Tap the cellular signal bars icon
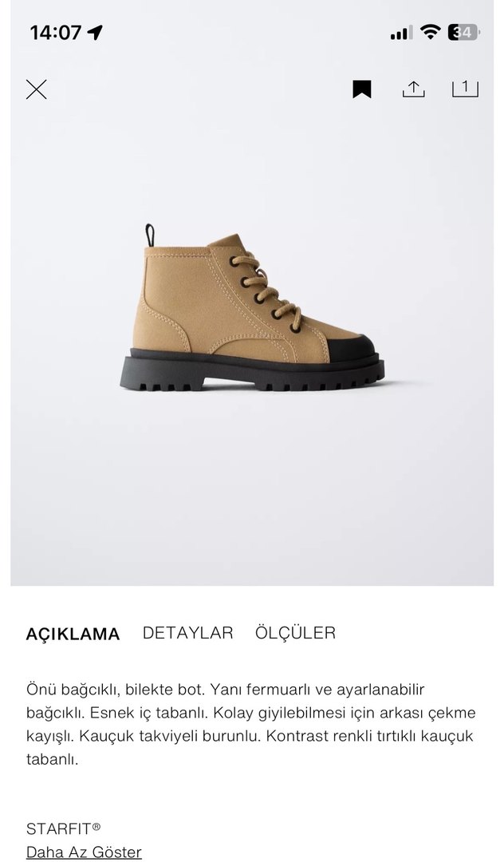The height and width of the screenshot is (866, 504). pos(401,34)
